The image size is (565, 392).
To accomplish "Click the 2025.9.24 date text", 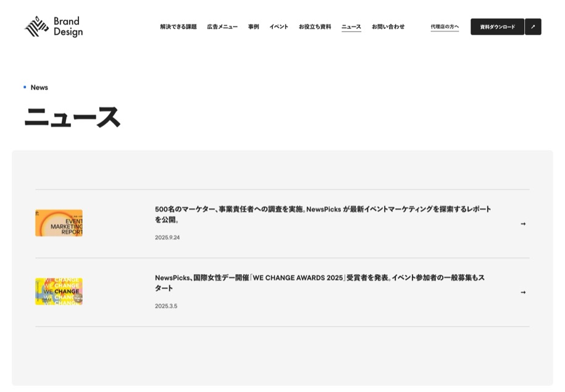I will click(x=167, y=238).
